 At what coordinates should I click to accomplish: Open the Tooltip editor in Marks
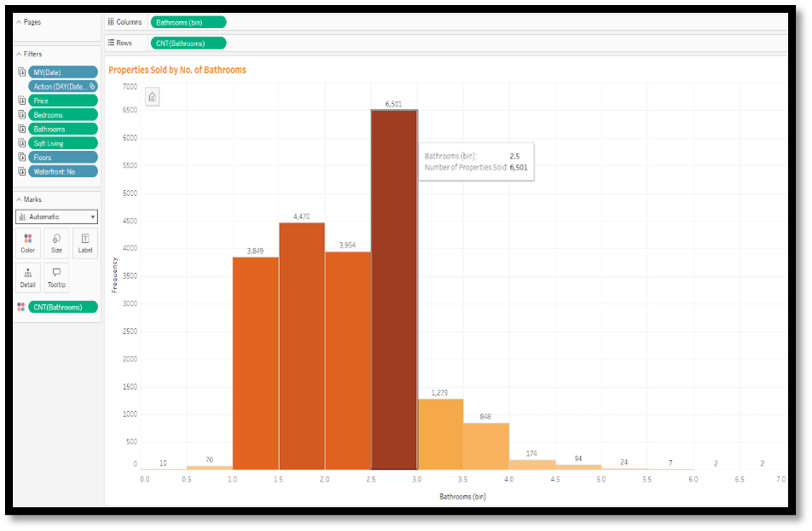[56, 277]
